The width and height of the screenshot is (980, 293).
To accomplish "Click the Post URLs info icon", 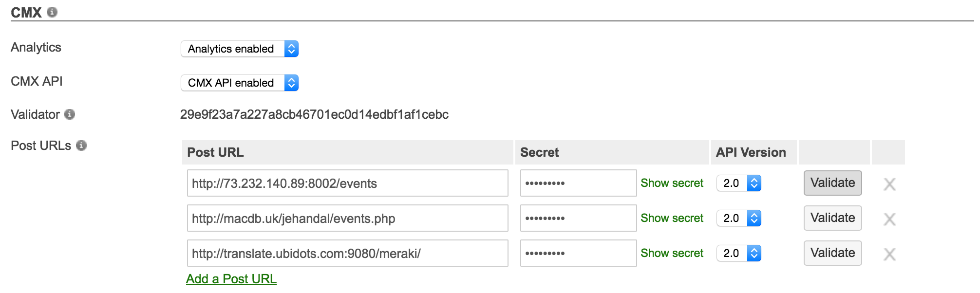I will click(x=81, y=146).
